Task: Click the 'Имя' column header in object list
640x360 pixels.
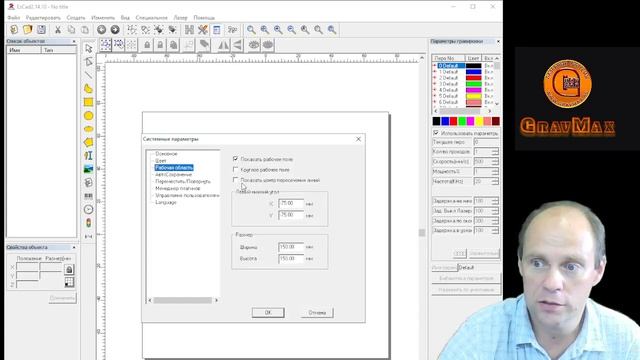Action: click(x=24, y=50)
